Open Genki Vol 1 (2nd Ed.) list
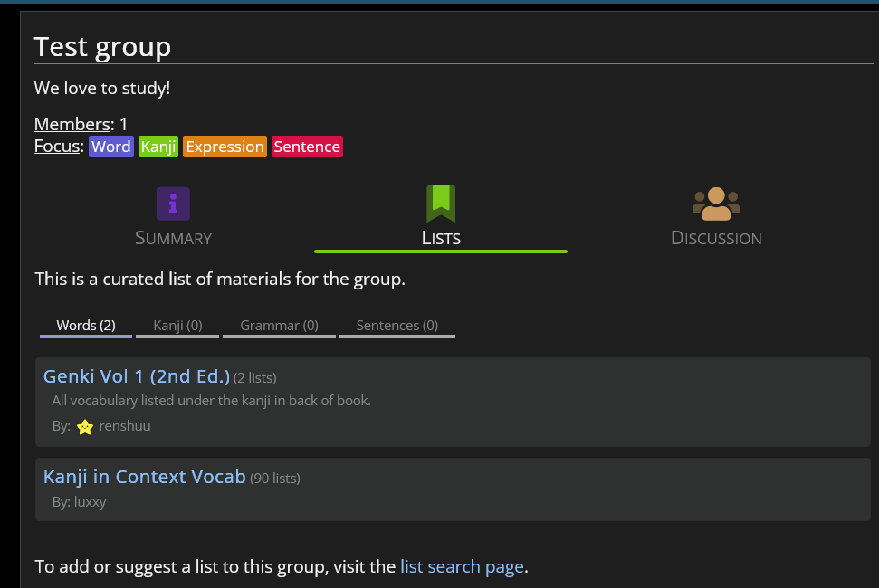 pos(137,376)
